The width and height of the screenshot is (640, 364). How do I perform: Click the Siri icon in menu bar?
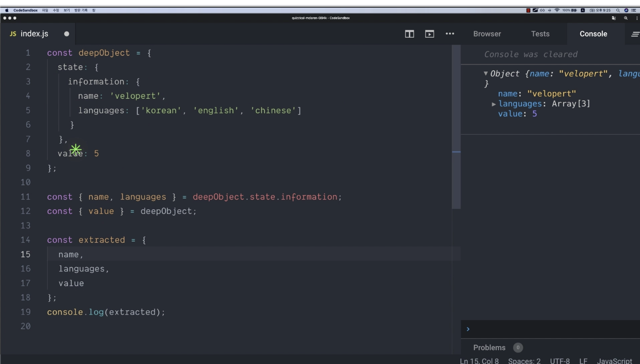click(627, 10)
